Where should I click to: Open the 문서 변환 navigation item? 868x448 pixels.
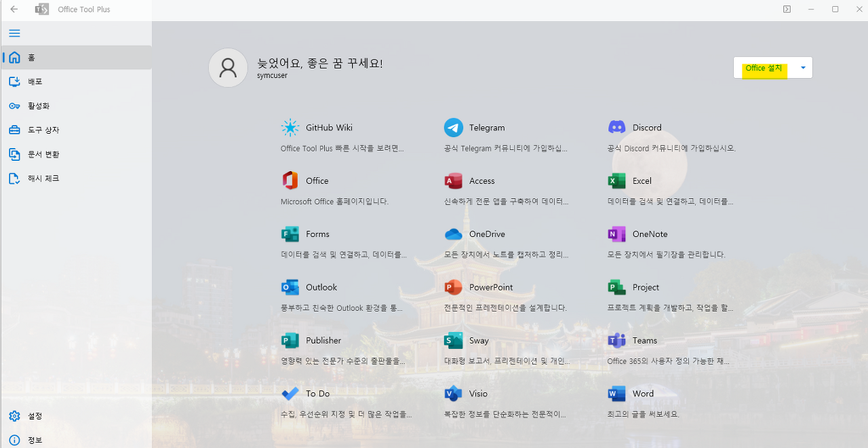[76, 154]
